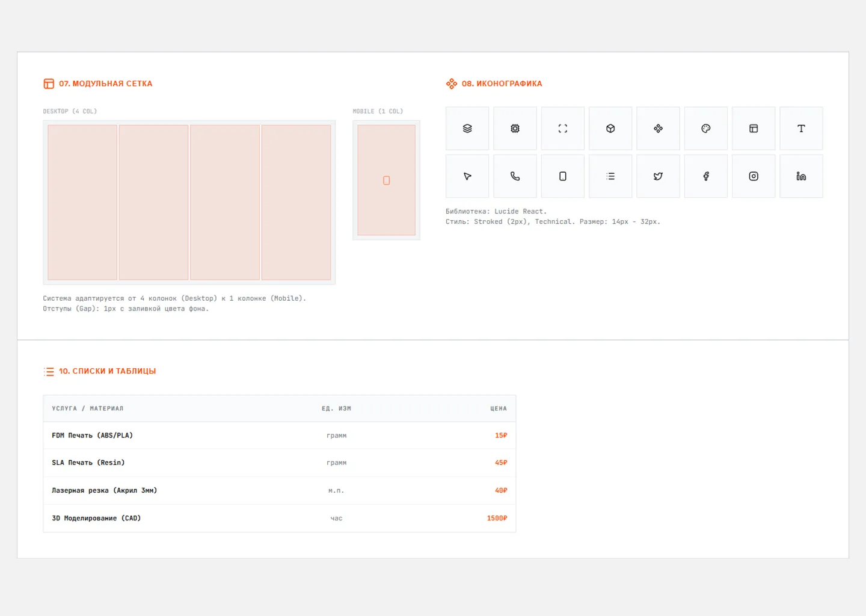This screenshot has width=866, height=616.
Task: Click the Instagram icon tile
Action: [x=754, y=176]
